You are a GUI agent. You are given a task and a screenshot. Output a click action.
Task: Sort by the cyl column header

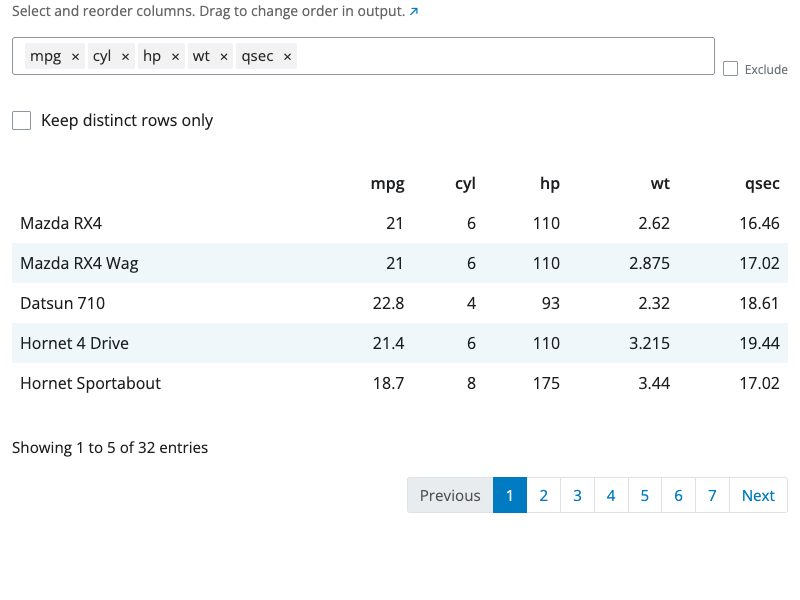(465, 183)
